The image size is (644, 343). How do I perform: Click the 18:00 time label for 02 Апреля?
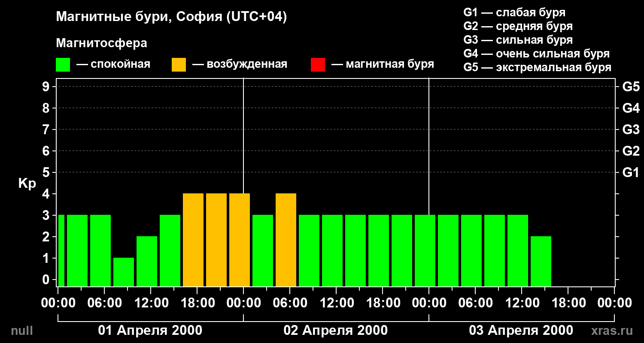(x=383, y=303)
